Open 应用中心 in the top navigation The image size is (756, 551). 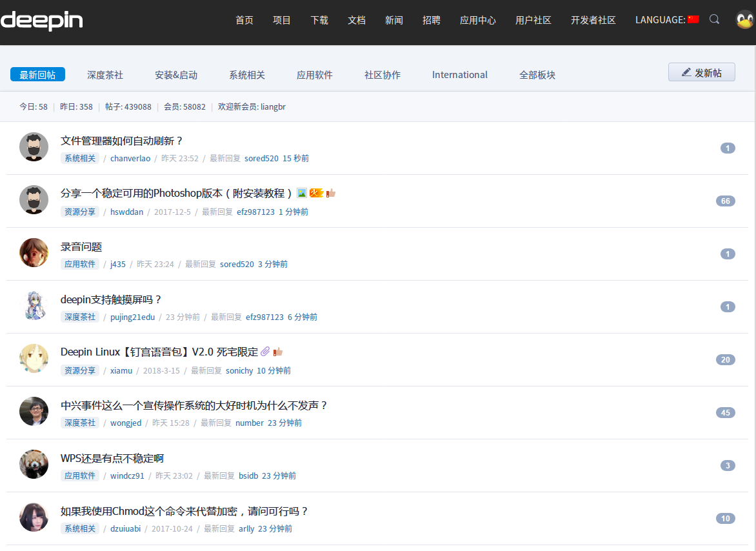coord(478,20)
